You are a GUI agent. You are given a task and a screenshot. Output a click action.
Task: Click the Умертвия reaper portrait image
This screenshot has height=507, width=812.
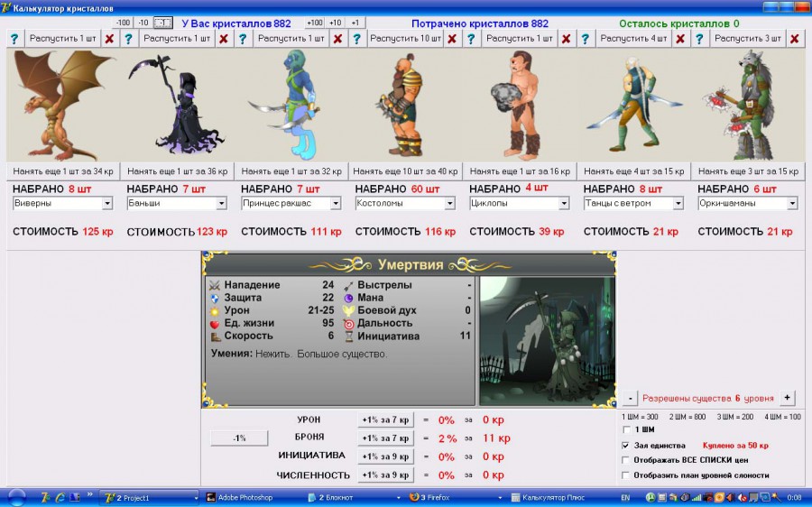click(x=547, y=341)
